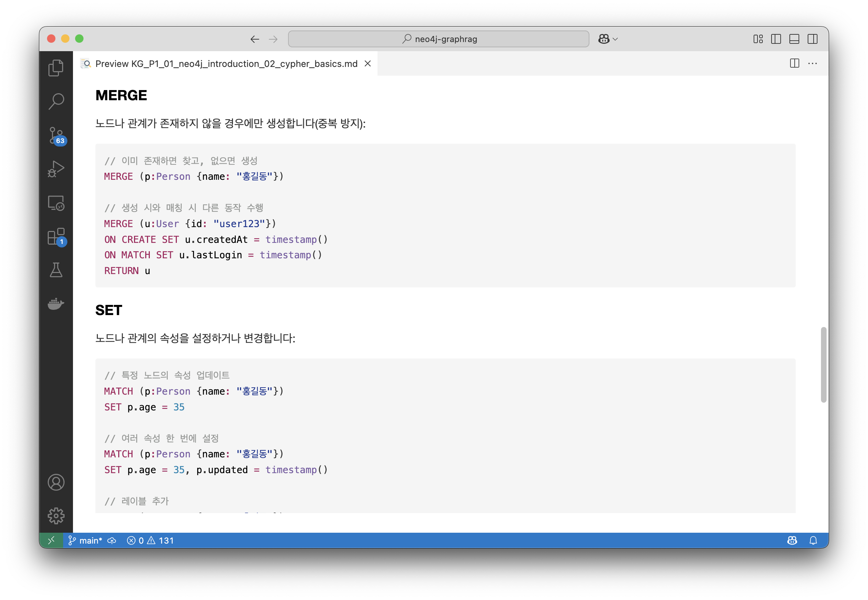Click the vertical scrollbar thumb in preview

click(823, 365)
